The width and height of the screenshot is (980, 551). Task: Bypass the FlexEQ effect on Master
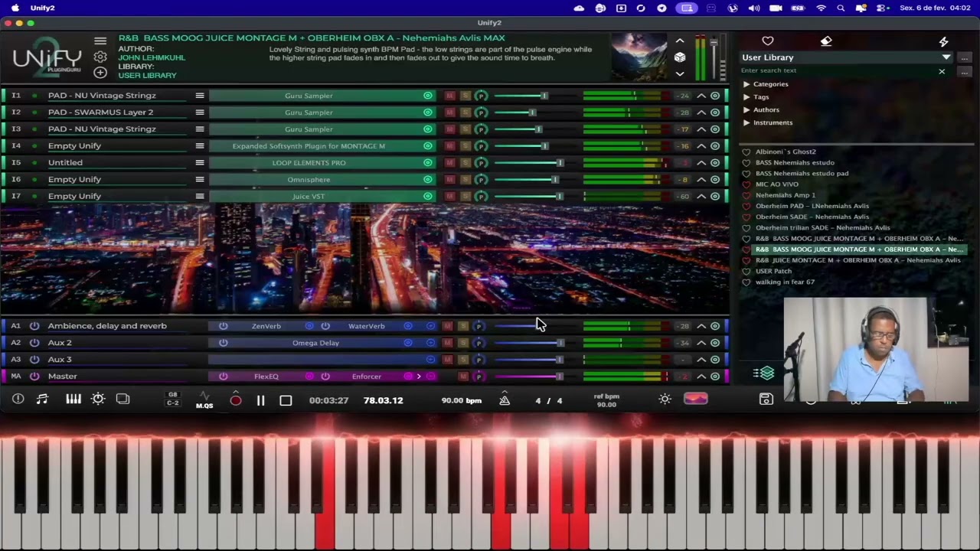coord(223,377)
